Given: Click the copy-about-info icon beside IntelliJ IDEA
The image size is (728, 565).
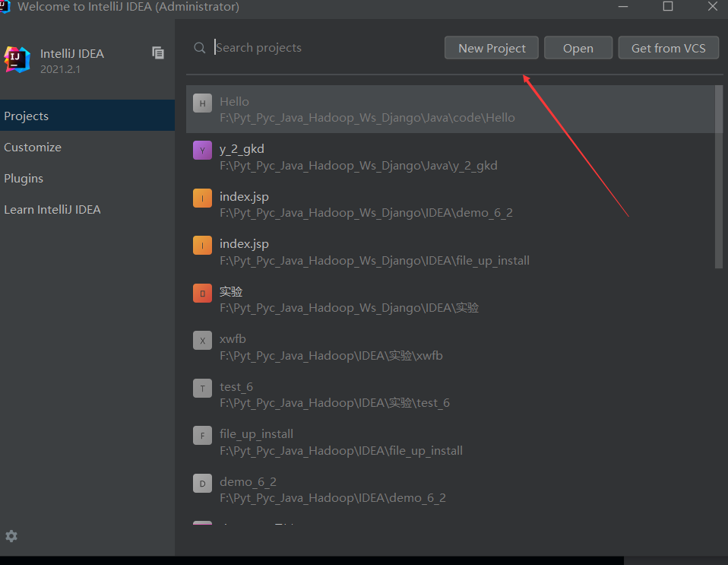Looking at the screenshot, I should tap(158, 53).
